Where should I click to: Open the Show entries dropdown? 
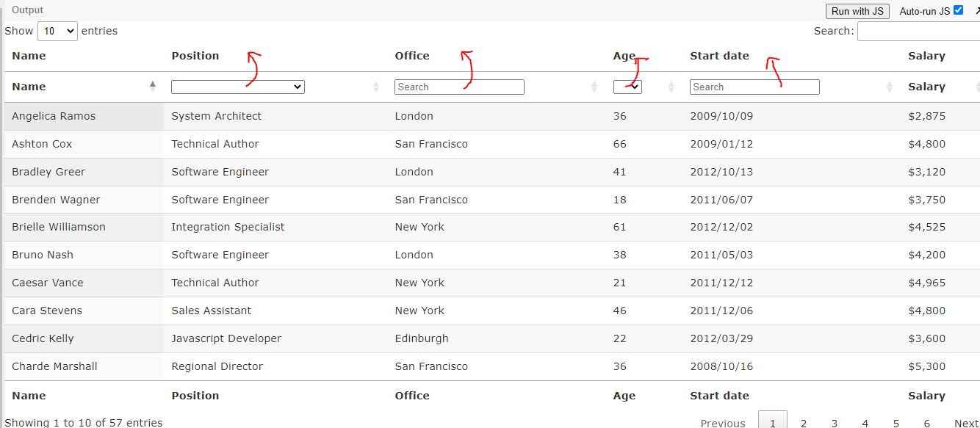[x=57, y=31]
